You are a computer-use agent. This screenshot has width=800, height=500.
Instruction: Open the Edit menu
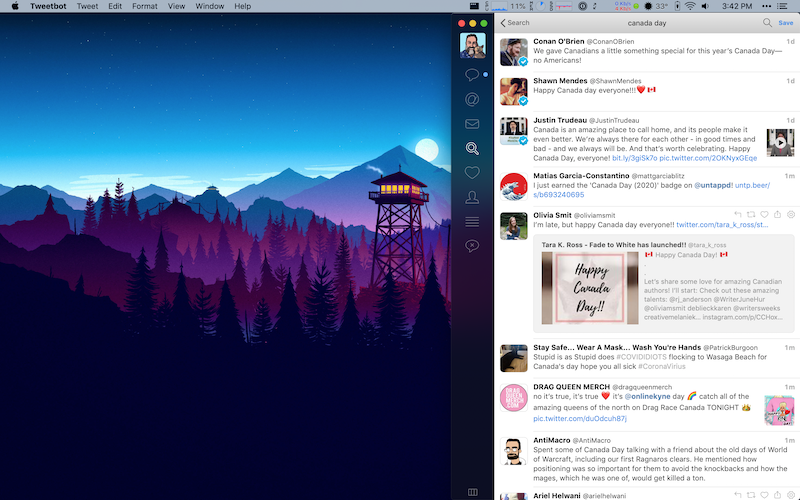(x=115, y=6)
